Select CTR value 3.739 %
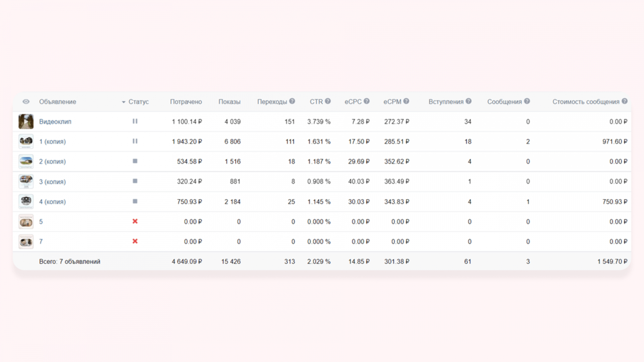 click(x=319, y=121)
